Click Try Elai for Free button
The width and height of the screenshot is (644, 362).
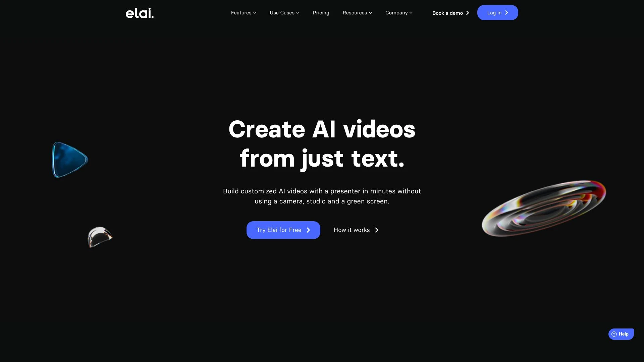point(283,230)
